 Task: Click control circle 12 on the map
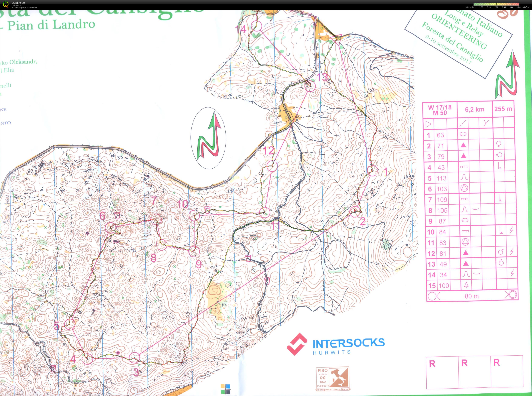tap(272, 166)
